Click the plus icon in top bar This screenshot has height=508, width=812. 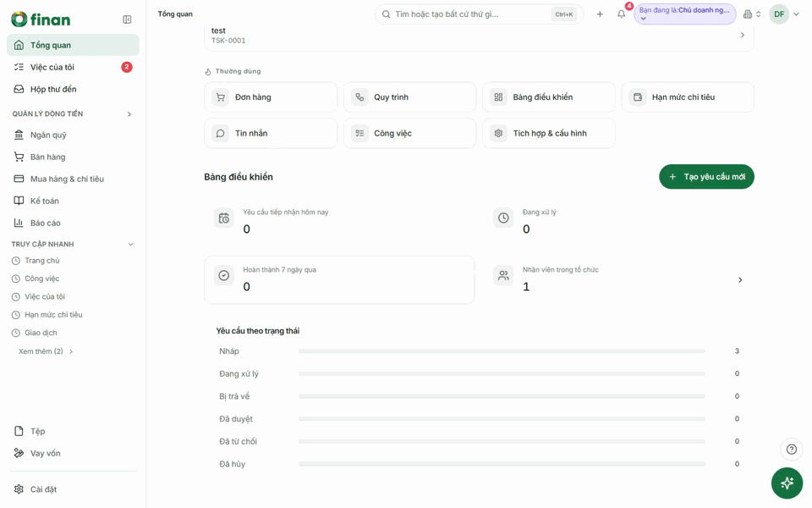tap(600, 14)
